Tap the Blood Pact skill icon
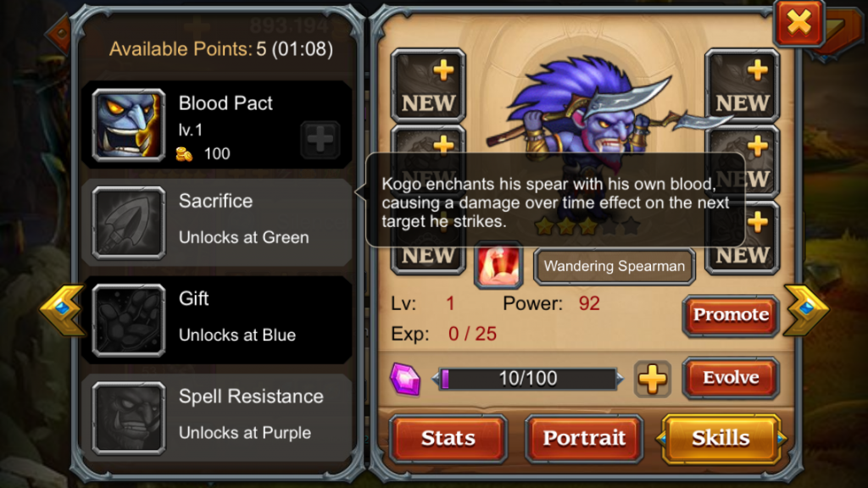 point(129,125)
